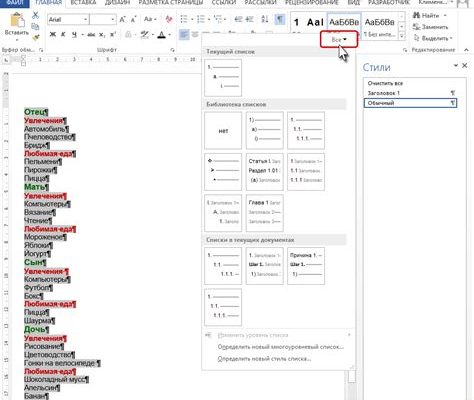Click the clear formatting eraser icon
The width and height of the screenshot is (474, 400).
pyautogui.click(x=169, y=19)
